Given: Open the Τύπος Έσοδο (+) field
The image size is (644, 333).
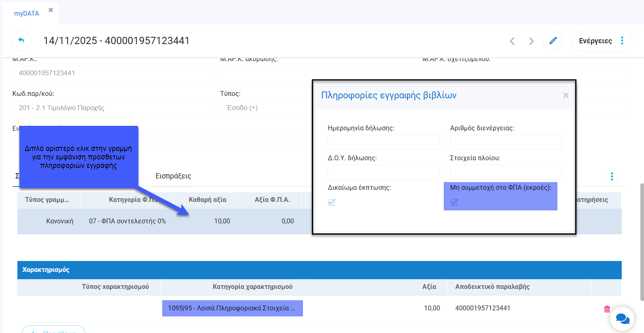Looking at the screenshot, I should 265,108.
